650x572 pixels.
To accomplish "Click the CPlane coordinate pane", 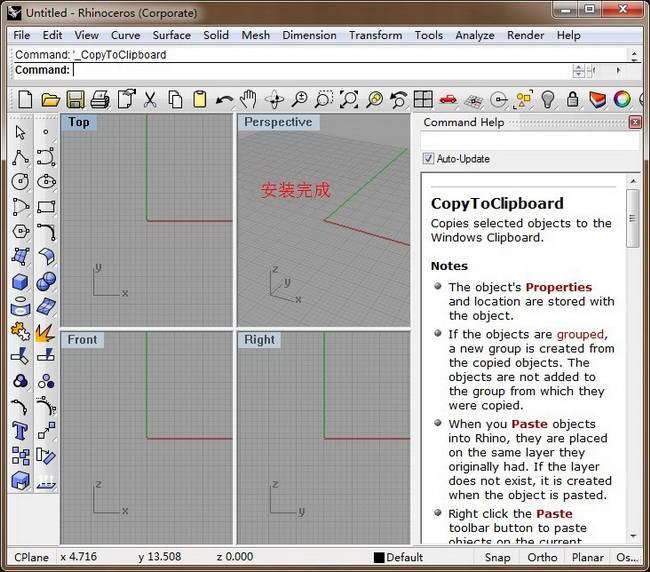I will [32, 557].
